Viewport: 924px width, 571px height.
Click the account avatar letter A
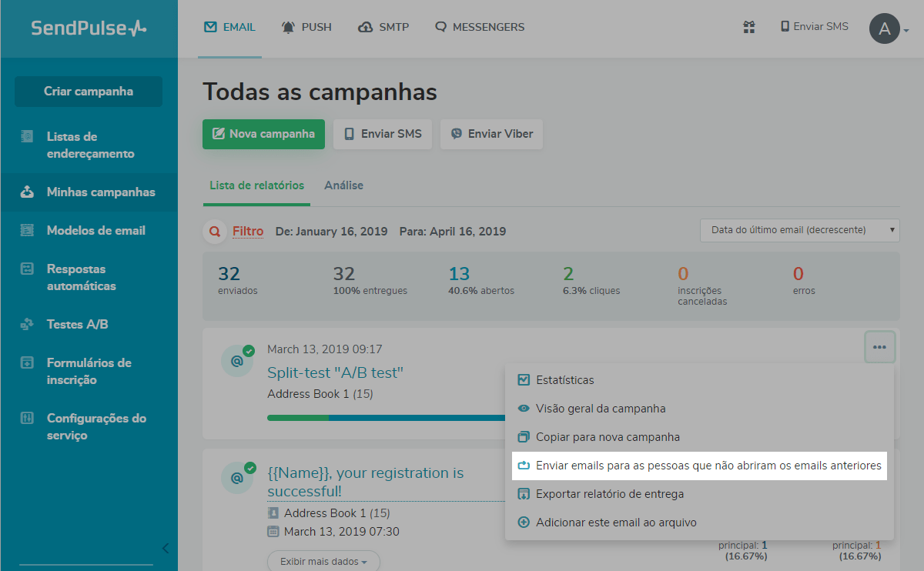click(885, 29)
